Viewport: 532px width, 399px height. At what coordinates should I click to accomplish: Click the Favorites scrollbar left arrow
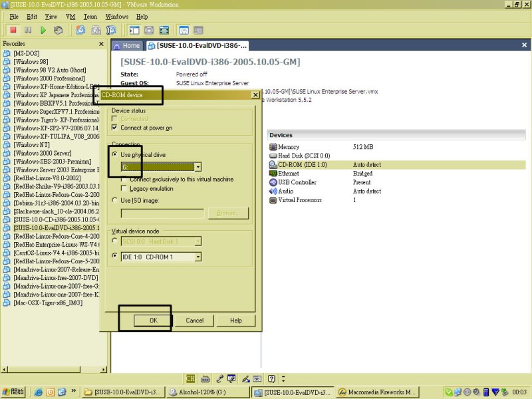[5, 369]
